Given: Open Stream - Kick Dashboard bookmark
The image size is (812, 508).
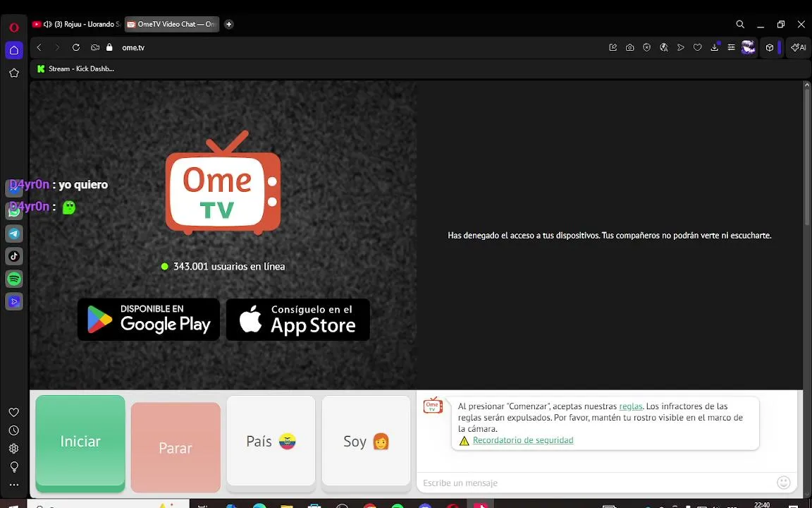Looking at the screenshot, I should 75,68.
